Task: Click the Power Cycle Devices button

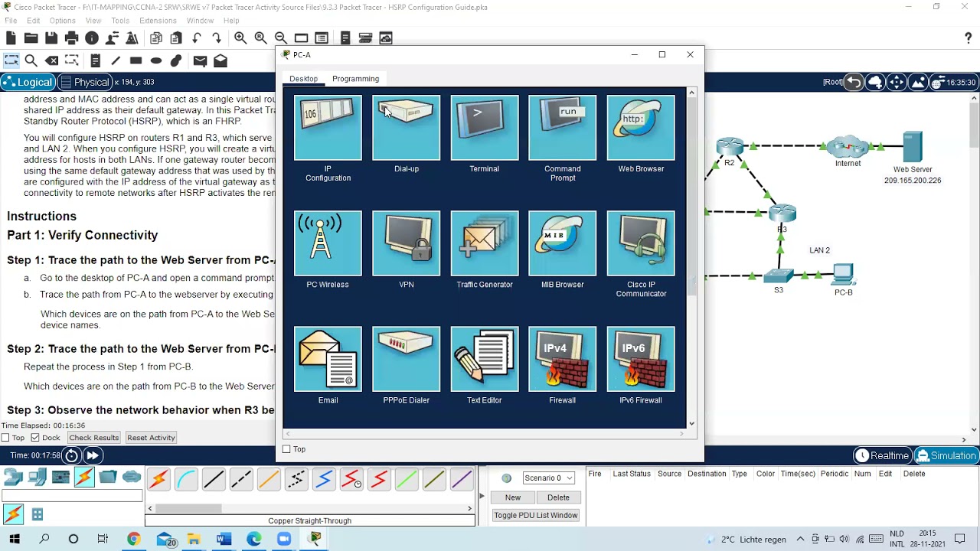Action: [71, 455]
